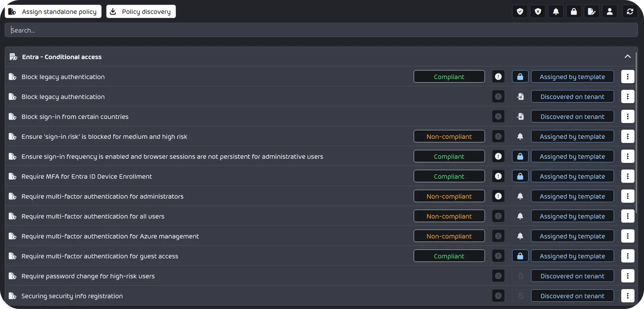Collapse the Entra - Conditional access section
This screenshot has height=309, width=644.
[x=628, y=57]
